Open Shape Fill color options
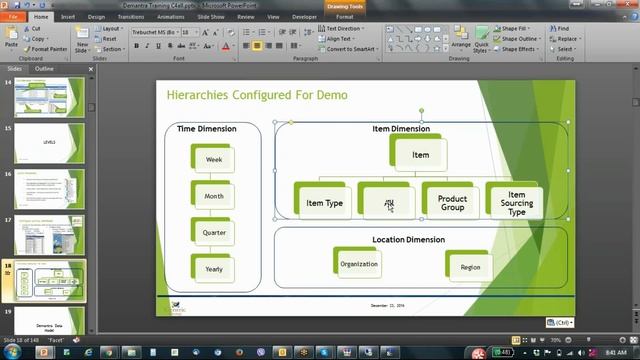This screenshot has width=640, height=360. (x=512, y=29)
